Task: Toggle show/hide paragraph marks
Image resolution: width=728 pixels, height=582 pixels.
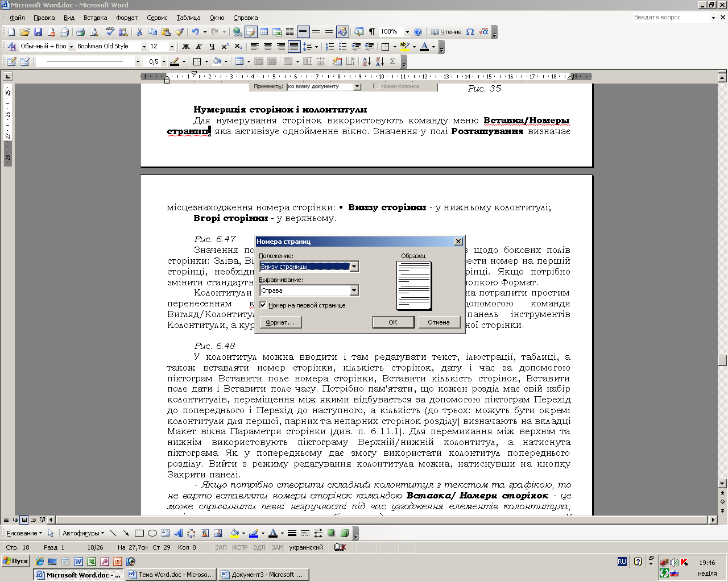Action: pos(372,32)
